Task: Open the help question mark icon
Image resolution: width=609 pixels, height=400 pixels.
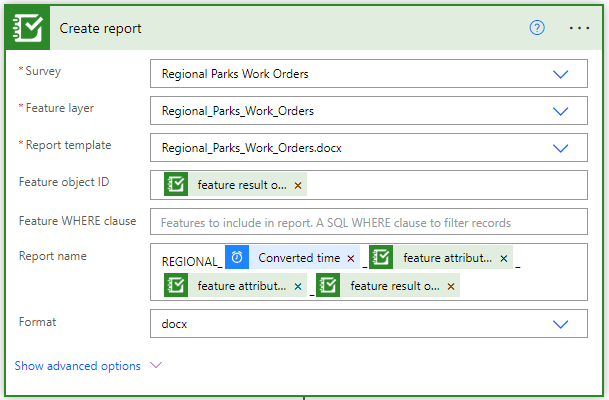Action: 537,28
